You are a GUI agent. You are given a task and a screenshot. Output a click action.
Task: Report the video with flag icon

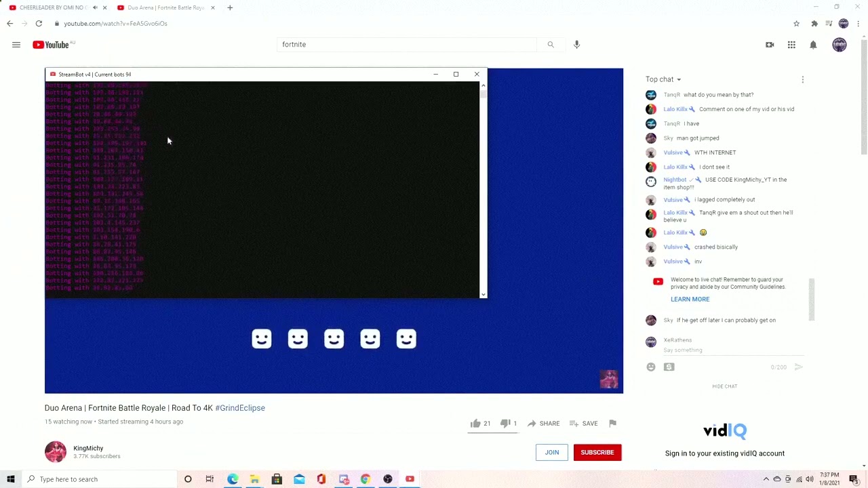tap(612, 424)
